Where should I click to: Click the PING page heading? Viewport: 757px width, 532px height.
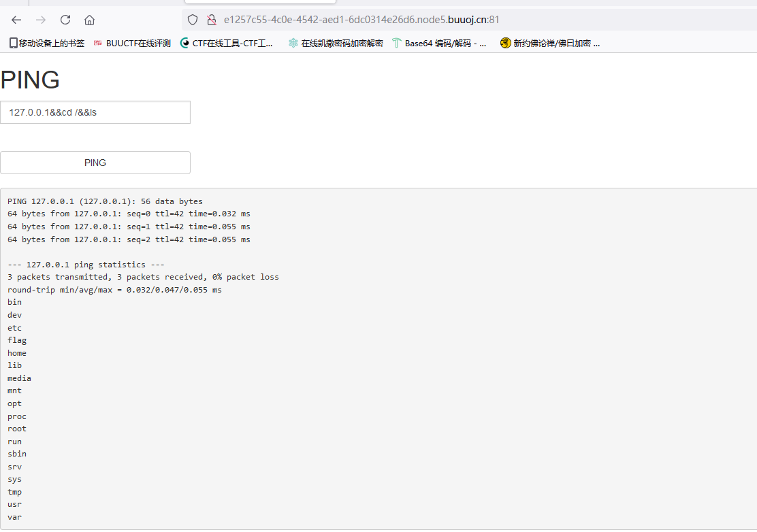coord(30,80)
